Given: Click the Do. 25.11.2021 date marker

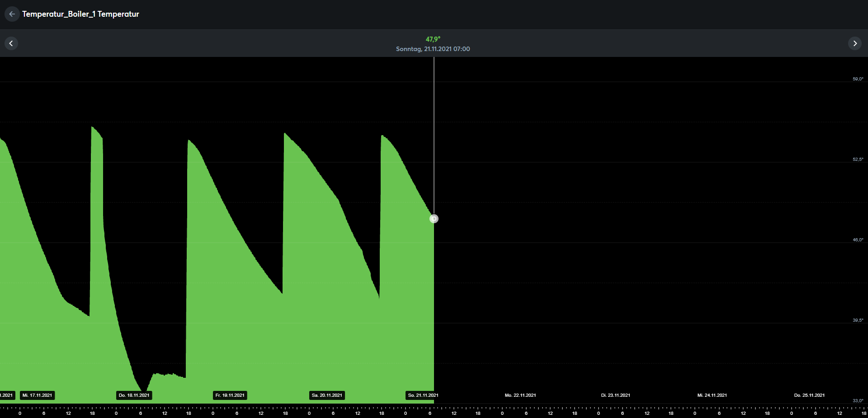Looking at the screenshot, I should click(x=809, y=395).
